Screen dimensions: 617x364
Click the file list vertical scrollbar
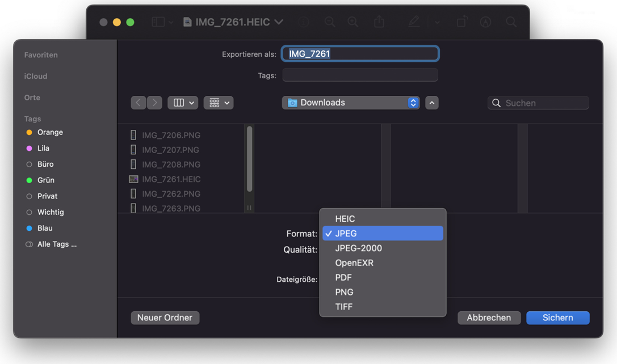(x=249, y=159)
